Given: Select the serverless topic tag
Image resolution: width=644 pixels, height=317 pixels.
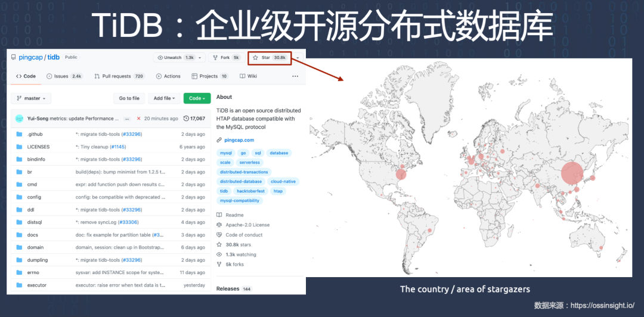Looking at the screenshot, I should pyautogui.click(x=250, y=163).
